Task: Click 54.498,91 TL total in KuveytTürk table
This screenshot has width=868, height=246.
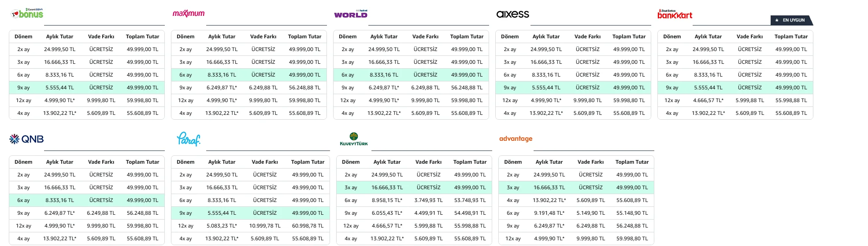Action: [470, 213]
